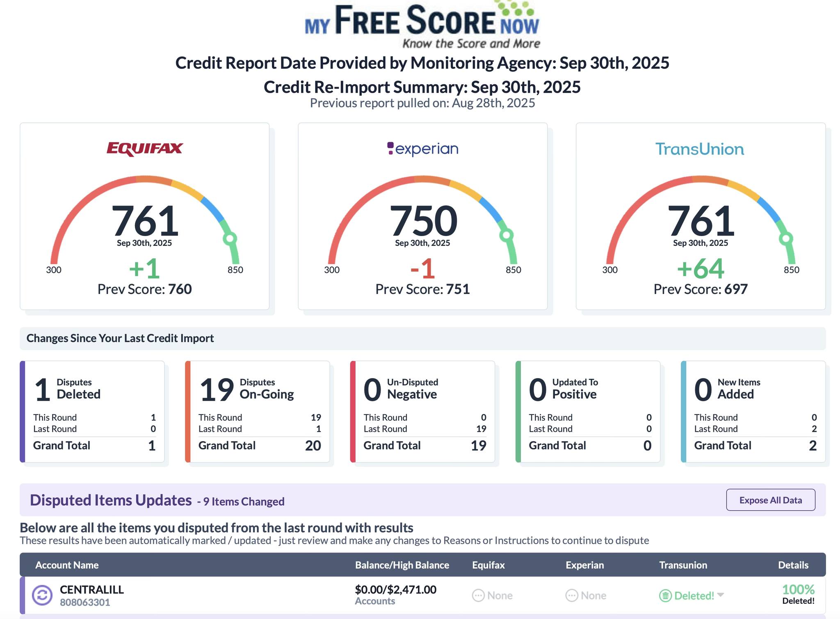Select the New Items Added card
This screenshot has width=840, height=619.
coord(755,411)
